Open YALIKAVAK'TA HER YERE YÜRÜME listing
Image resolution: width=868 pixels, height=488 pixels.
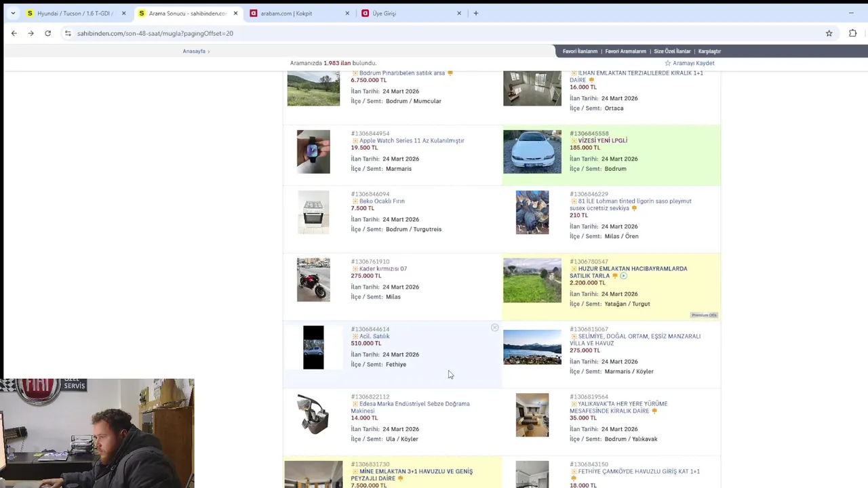pyautogui.click(x=618, y=407)
